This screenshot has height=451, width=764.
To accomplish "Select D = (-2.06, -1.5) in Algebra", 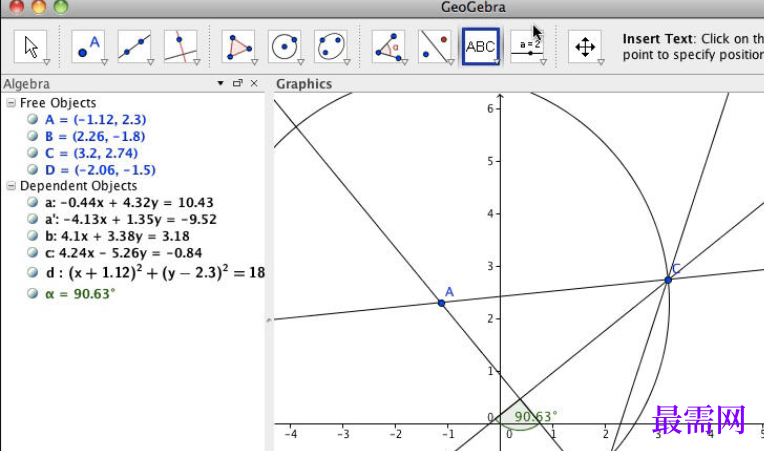I will (x=100, y=170).
